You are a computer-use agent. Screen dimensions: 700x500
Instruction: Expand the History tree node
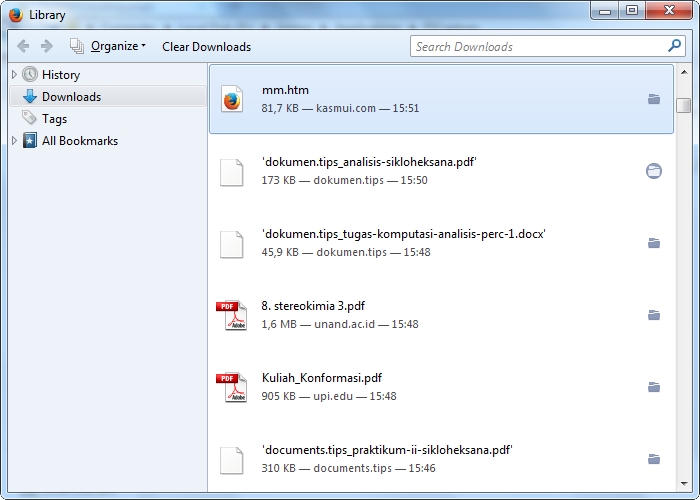coord(14,75)
